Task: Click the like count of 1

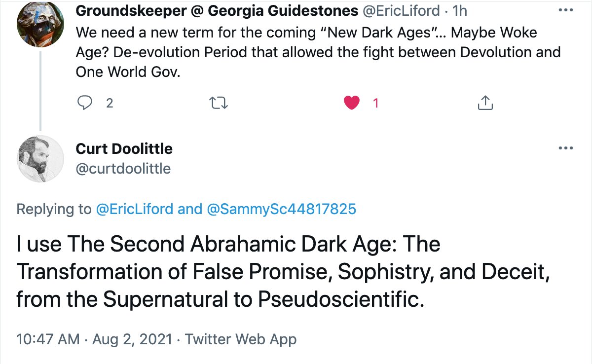Action: (x=375, y=103)
